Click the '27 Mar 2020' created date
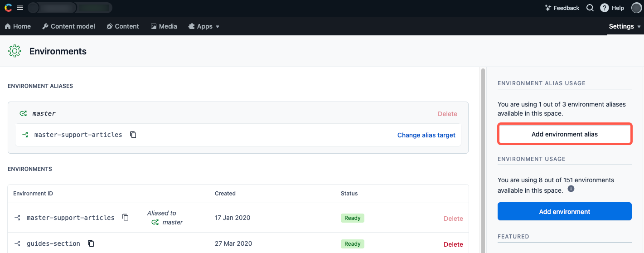The width and height of the screenshot is (644, 253). (x=233, y=243)
